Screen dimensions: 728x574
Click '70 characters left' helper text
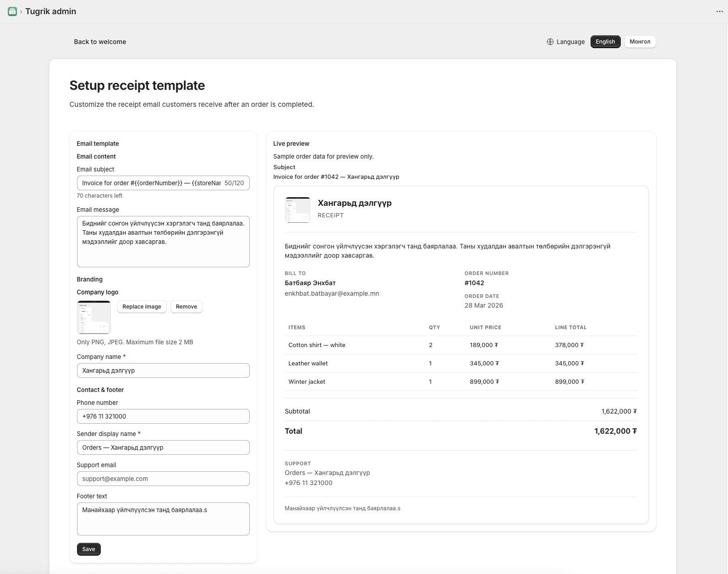click(x=99, y=196)
